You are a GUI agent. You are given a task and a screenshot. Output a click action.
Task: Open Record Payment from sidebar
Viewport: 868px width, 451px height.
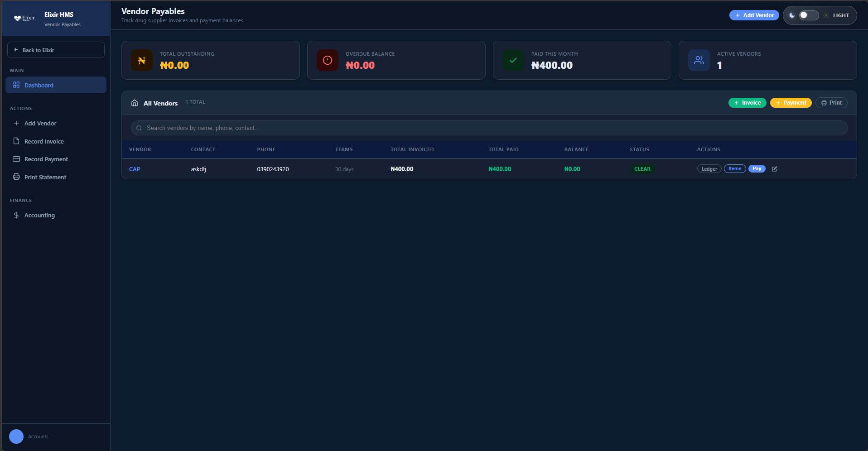point(56,159)
